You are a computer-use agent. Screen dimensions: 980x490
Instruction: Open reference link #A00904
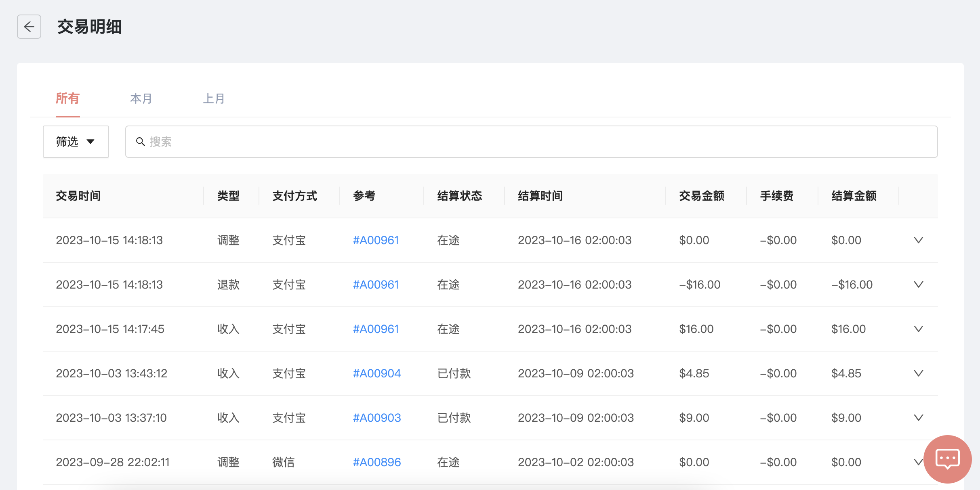coord(377,374)
